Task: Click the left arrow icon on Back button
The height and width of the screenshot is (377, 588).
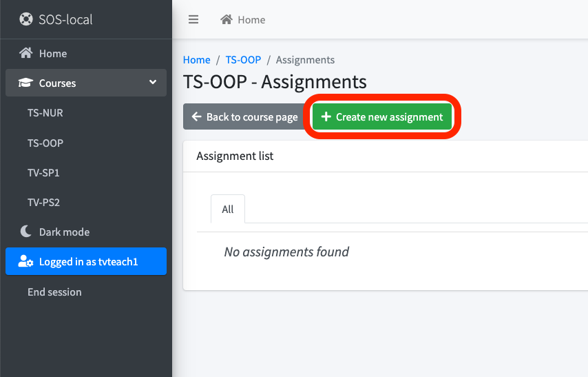Action: 196,116
